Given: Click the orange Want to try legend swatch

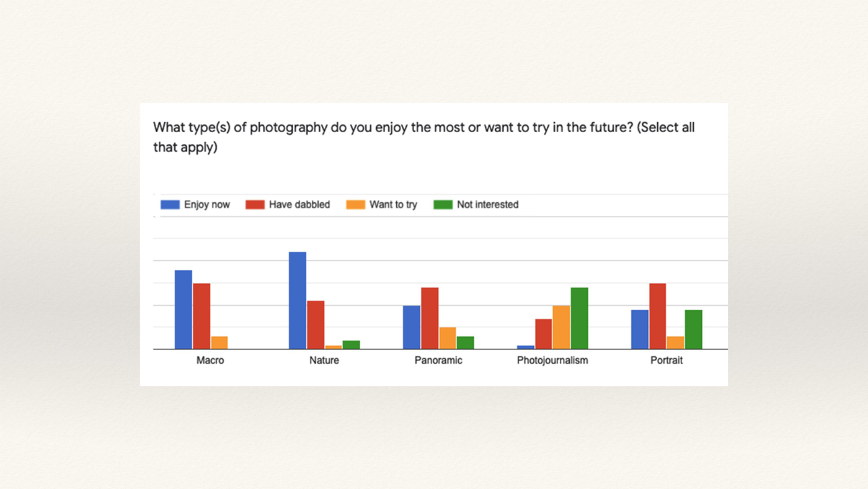Looking at the screenshot, I should tap(356, 205).
